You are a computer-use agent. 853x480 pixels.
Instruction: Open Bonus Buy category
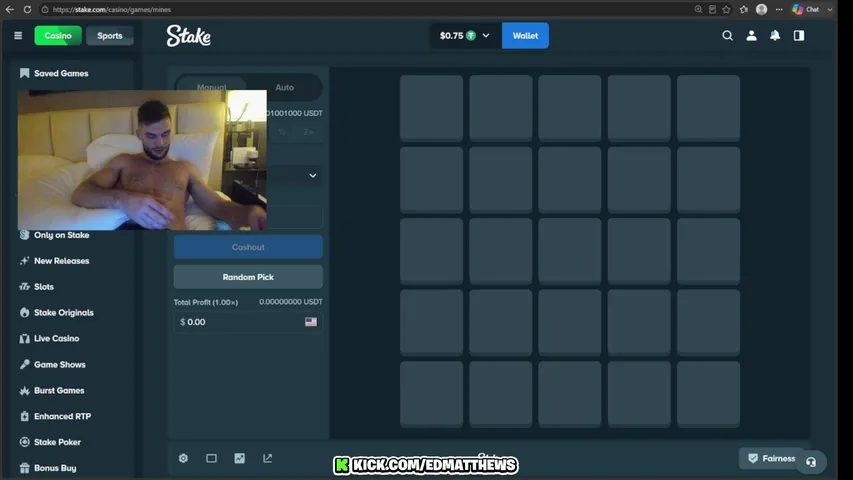55,468
